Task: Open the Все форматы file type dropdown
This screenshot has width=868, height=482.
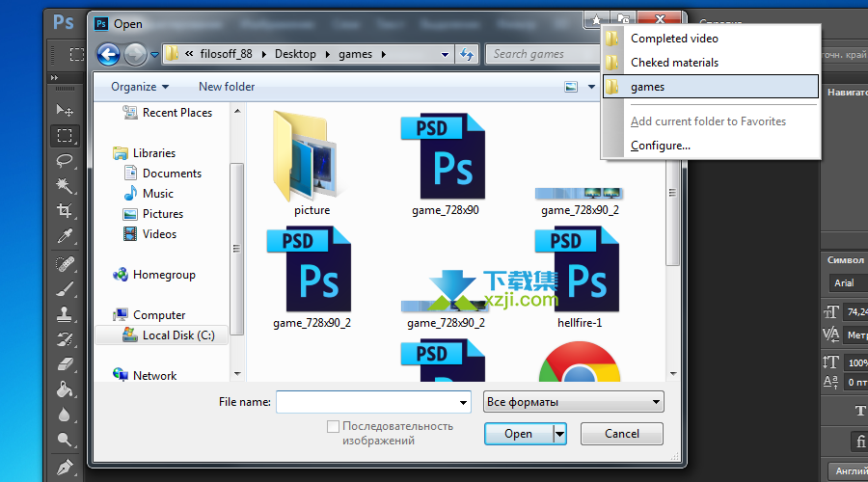Action: [574, 402]
